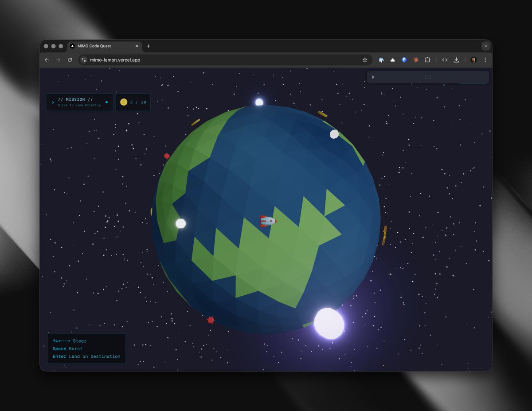Image resolution: width=532 pixels, height=411 pixels.
Task: Reload the page
Action: tap(70, 60)
